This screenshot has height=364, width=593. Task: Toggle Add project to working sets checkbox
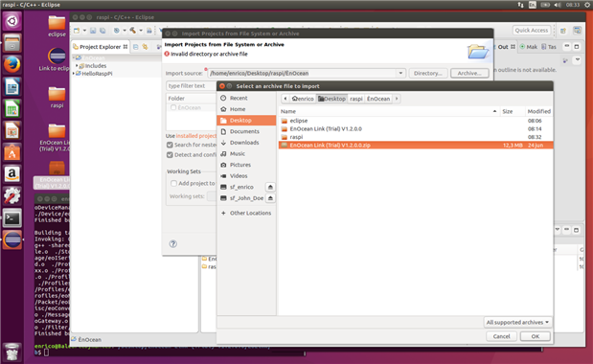tap(173, 183)
